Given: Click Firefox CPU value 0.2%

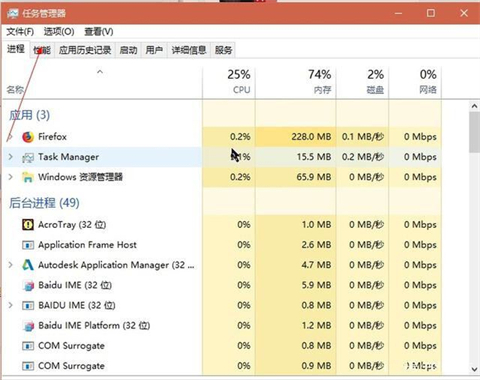Looking at the screenshot, I should pyautogui.click(x=240, y=137).
